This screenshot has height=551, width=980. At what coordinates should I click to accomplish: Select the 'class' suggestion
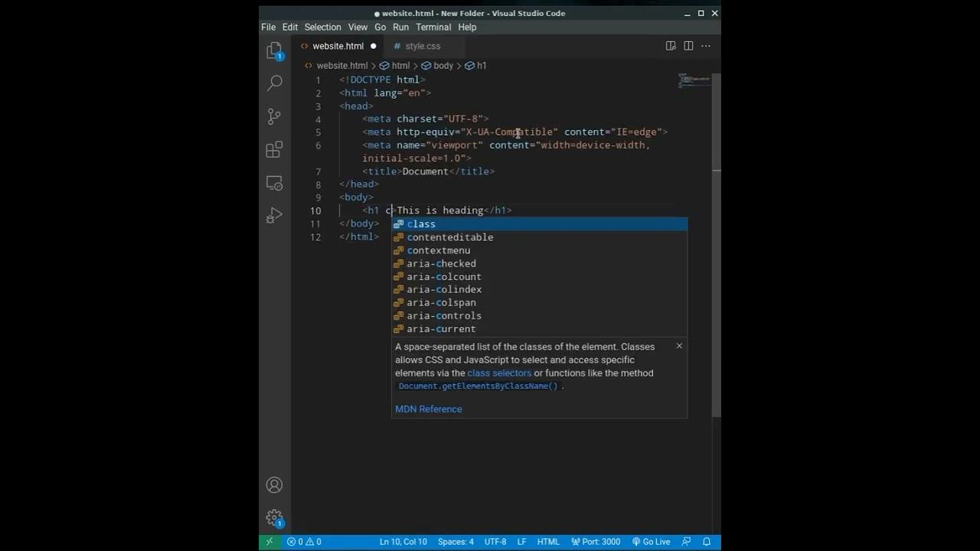540,224
